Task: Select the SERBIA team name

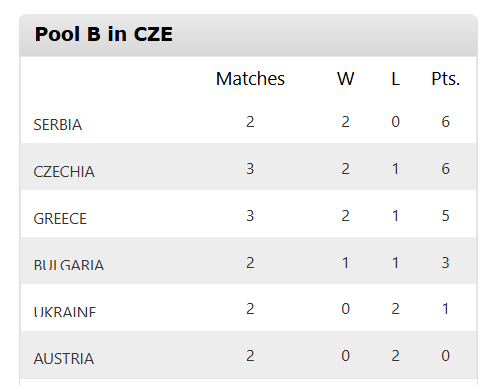Action: 58,125
